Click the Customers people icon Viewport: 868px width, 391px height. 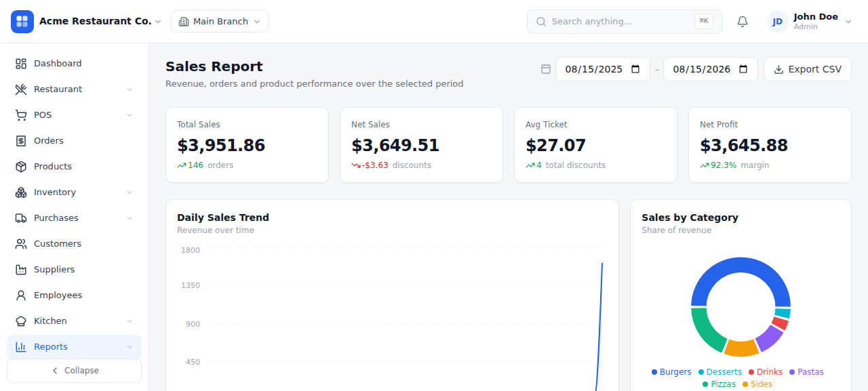coord(21,244)
